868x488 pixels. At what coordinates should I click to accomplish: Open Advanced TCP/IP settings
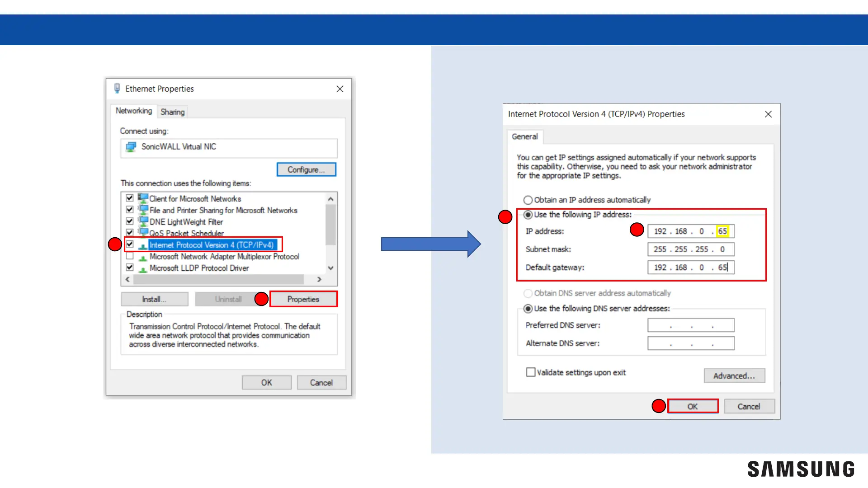(x=734, y=375)
